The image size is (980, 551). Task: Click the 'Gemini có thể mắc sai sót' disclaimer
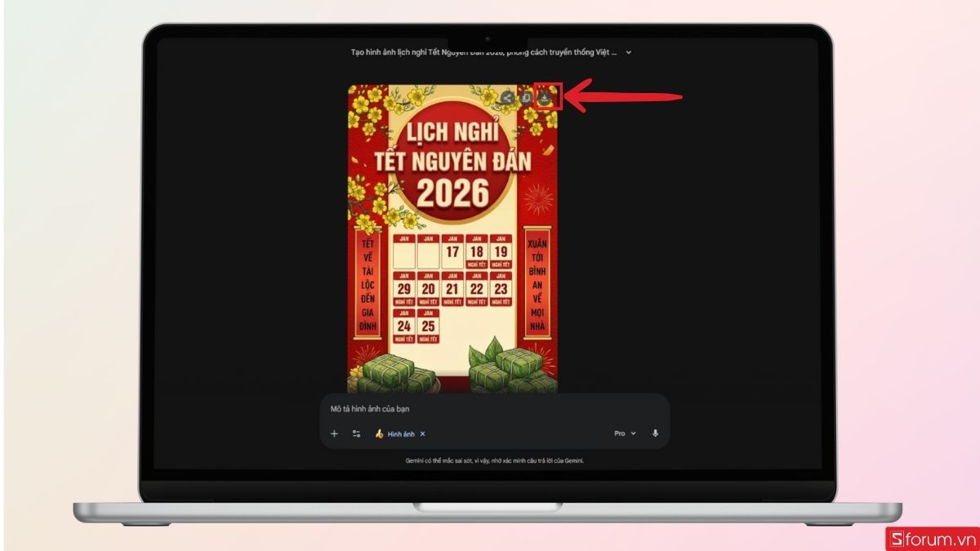coord(495,460)
